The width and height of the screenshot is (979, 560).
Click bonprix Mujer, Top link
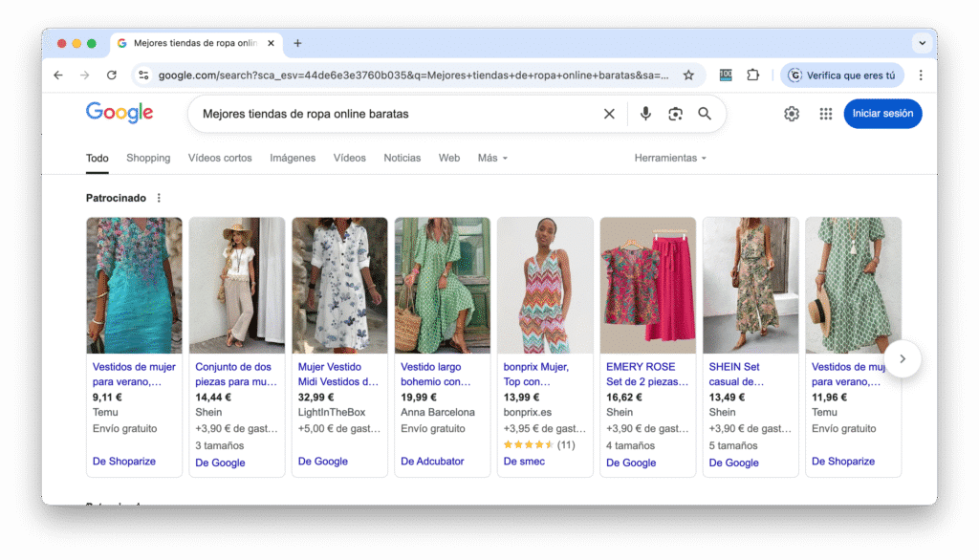coord(536,374)
